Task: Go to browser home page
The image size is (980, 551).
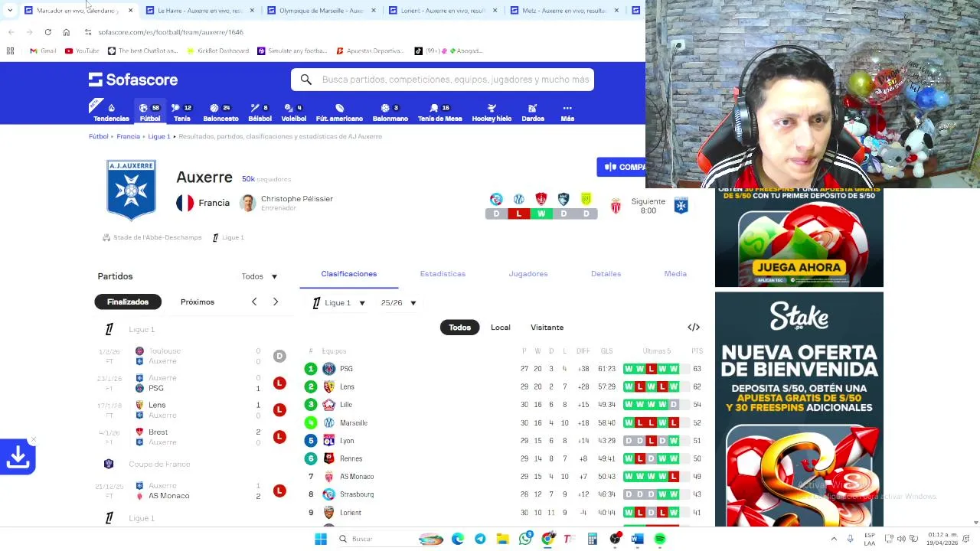Action: click(x=67, y=32)
